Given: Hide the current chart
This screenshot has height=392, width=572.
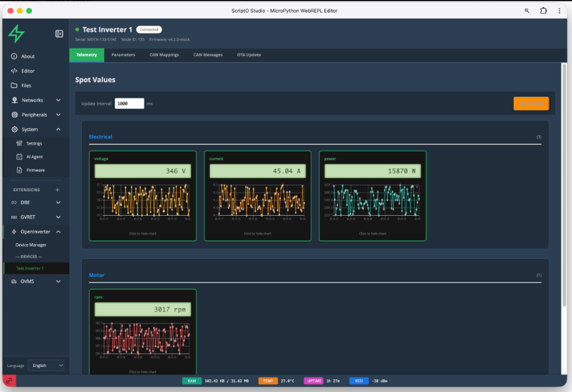Looking at the screenshot, I should click(x=258, y=233).
